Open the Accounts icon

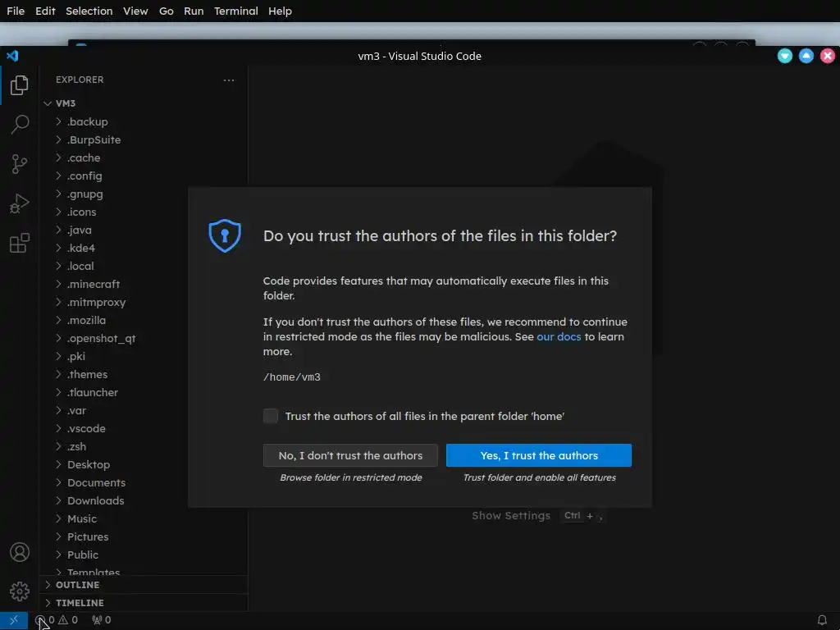(20, 552)
